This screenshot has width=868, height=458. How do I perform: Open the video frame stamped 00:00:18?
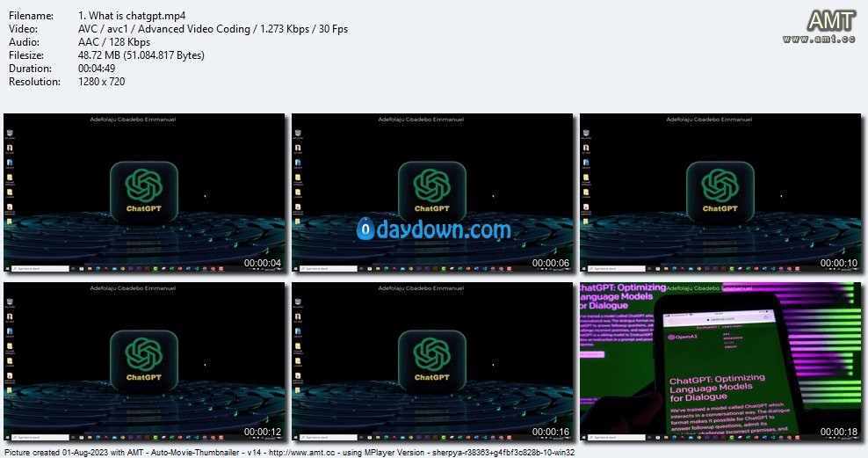(720, 361)
